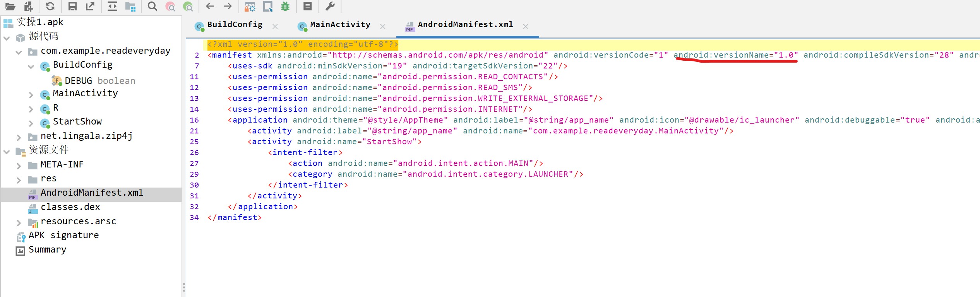Expand the net.lingala.zip4j package
Image resolution: width=980 pixels, height=297 pixels.
click(19, 137)
